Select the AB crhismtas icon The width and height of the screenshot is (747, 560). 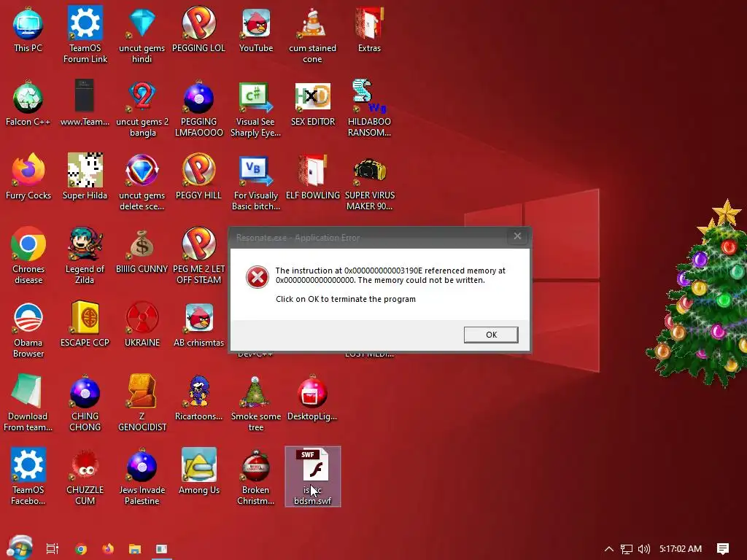198,324
